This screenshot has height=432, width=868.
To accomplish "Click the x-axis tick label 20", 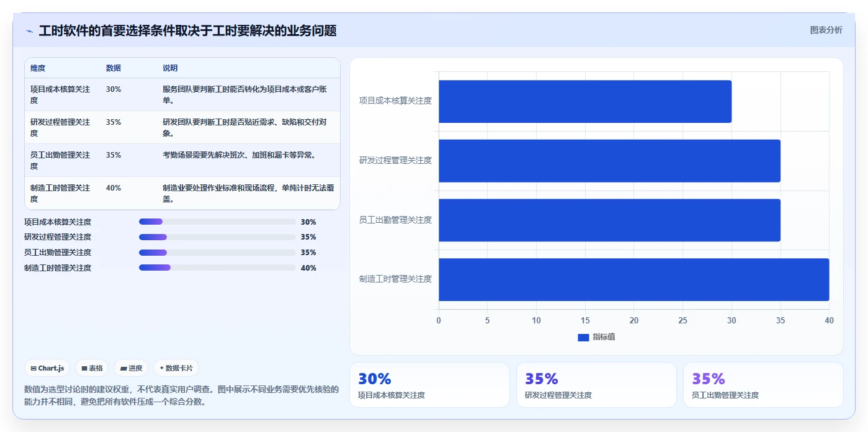I will point(633,320).
